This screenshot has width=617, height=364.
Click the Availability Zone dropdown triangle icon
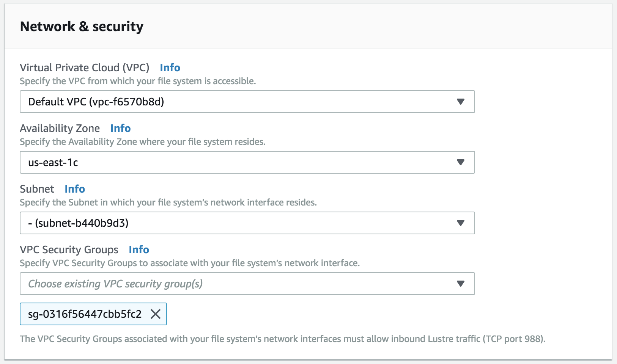[461, 162]
